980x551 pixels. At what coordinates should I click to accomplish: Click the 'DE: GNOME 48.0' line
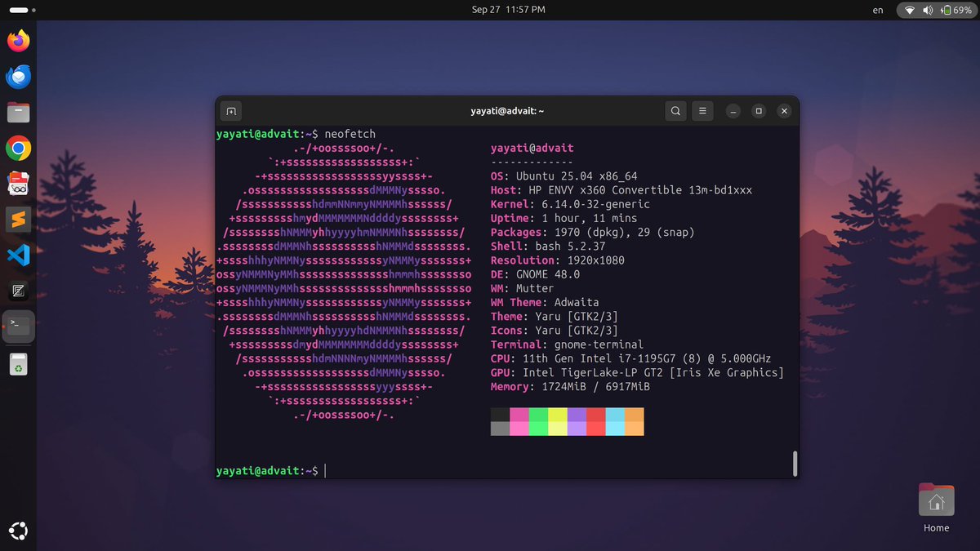[x=536, y=274]
